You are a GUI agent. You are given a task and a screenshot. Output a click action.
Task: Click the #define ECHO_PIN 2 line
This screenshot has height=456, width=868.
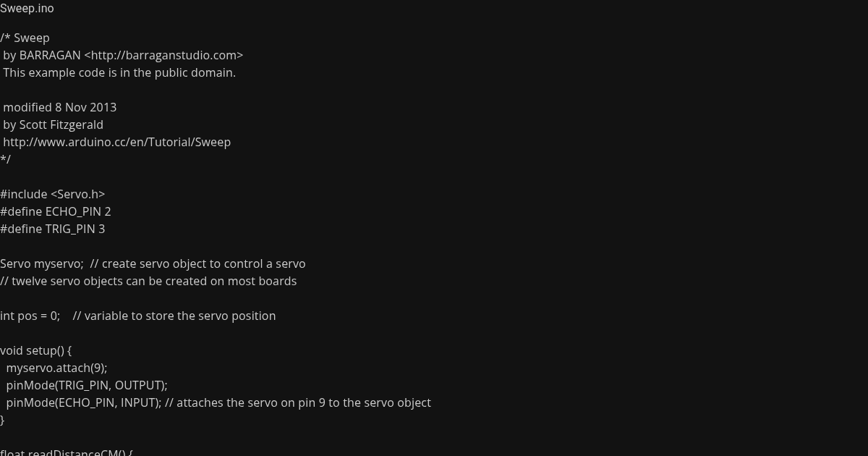click(x=56, y=211)
